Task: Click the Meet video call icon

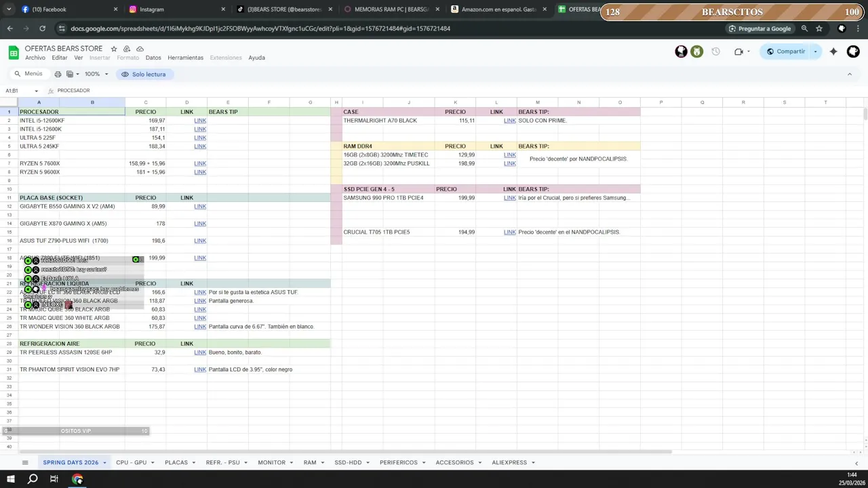Action: pyautogui.click(x=738, y=52)
